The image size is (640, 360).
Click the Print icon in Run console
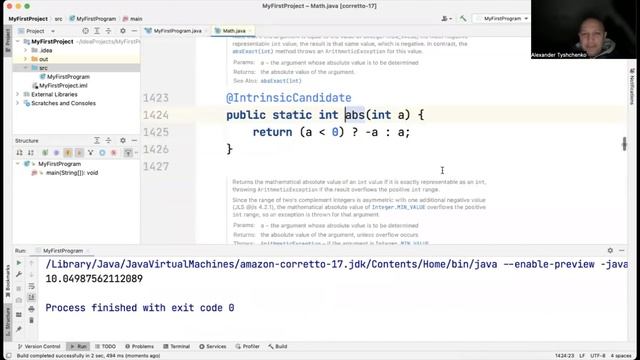[31, 309]
